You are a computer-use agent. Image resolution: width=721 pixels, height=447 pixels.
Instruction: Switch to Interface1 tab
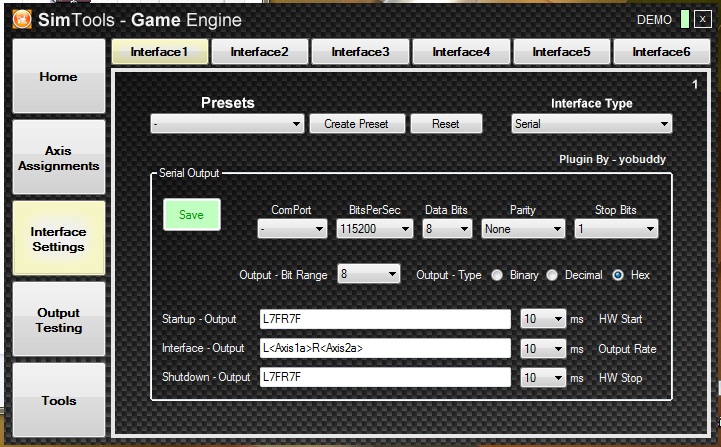coord(160,52)
